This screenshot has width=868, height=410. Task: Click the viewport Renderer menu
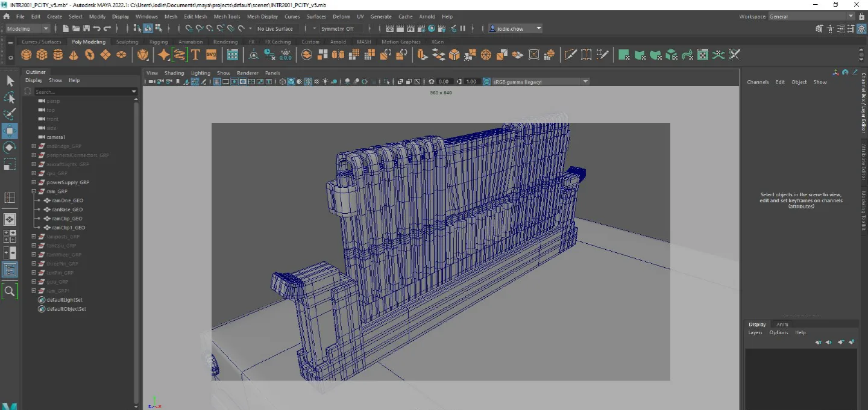point(247,73)
